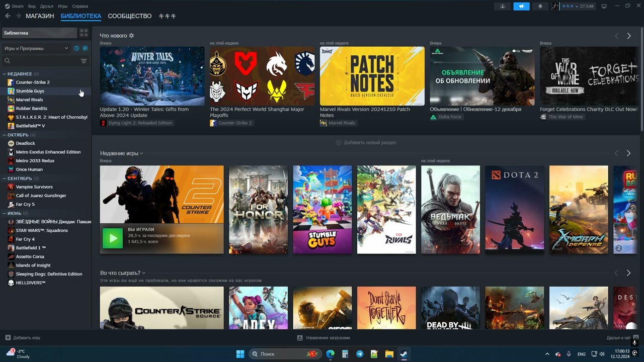Select Assetto Corsa in the library list

pyautogui.click(x=30, y=256)
